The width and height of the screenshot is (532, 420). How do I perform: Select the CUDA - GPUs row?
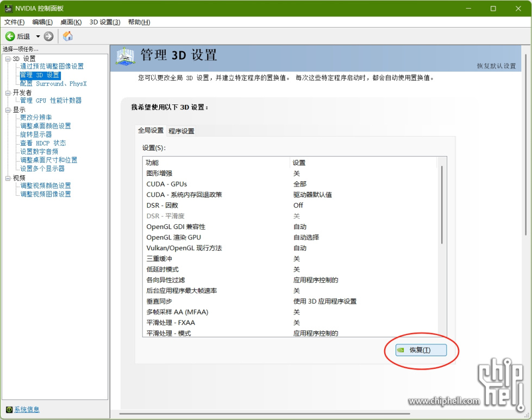290,184
